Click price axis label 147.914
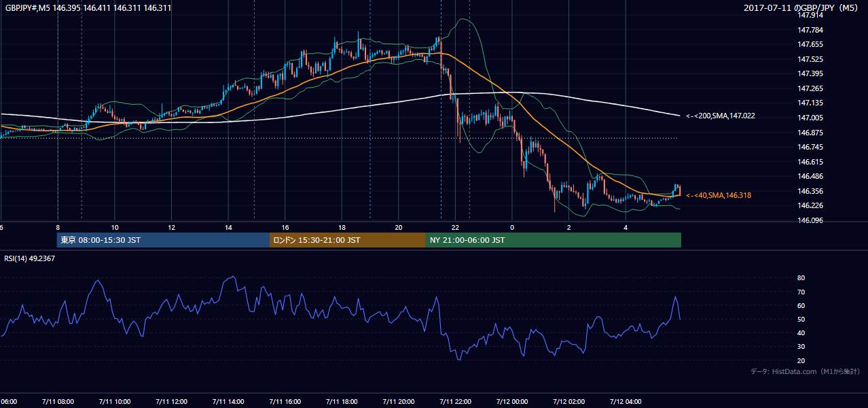 click(810, 15)
